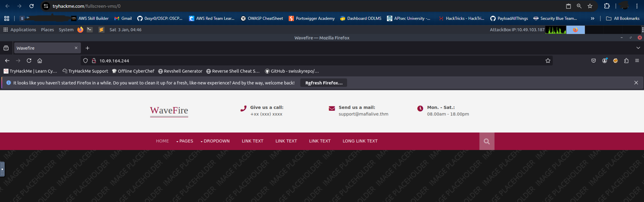
Task: Click the Save to Pocket icon
Action: pyautogui.click(x=594, y=61)
